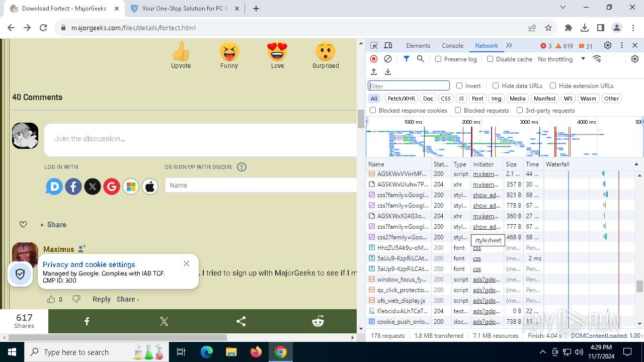Enable Preserve log checkbox
The height and width of the screenshot is (362, 644).
click(438, 59)
